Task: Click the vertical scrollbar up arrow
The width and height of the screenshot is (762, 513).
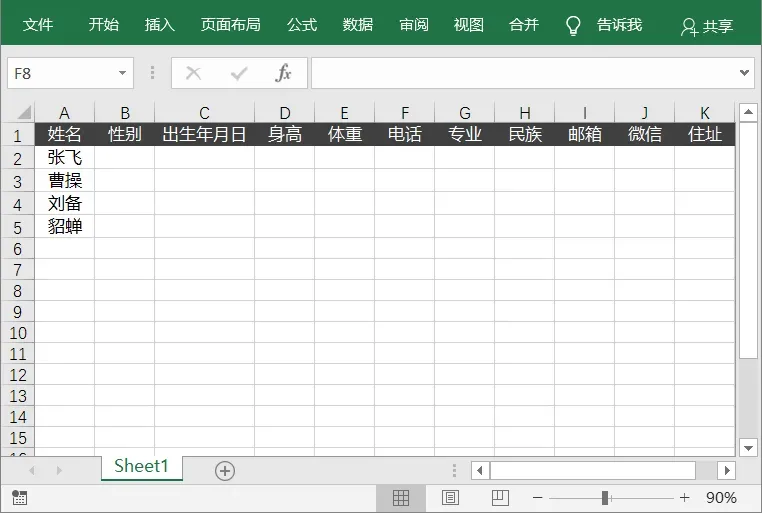Action: point(748,112)
